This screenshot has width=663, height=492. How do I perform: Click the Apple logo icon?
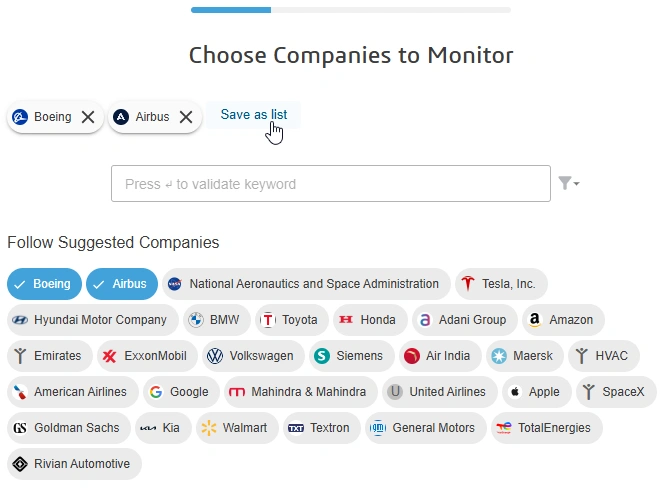click(x=515, y=392)
